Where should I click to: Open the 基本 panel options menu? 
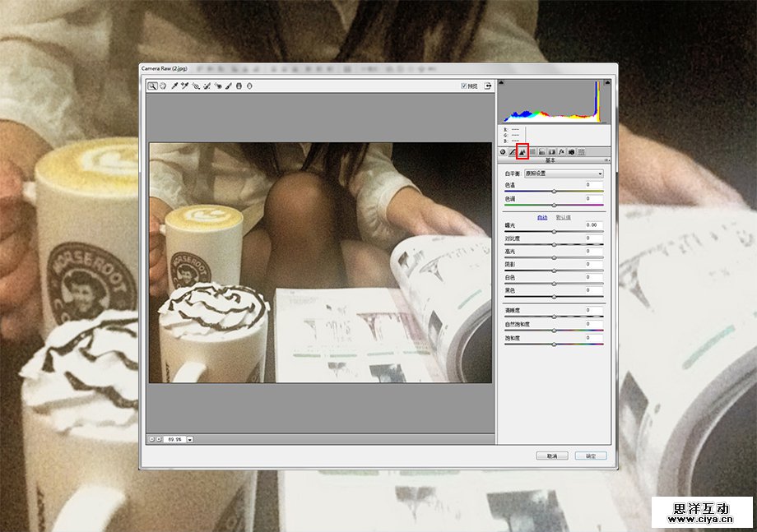[607, 160]
